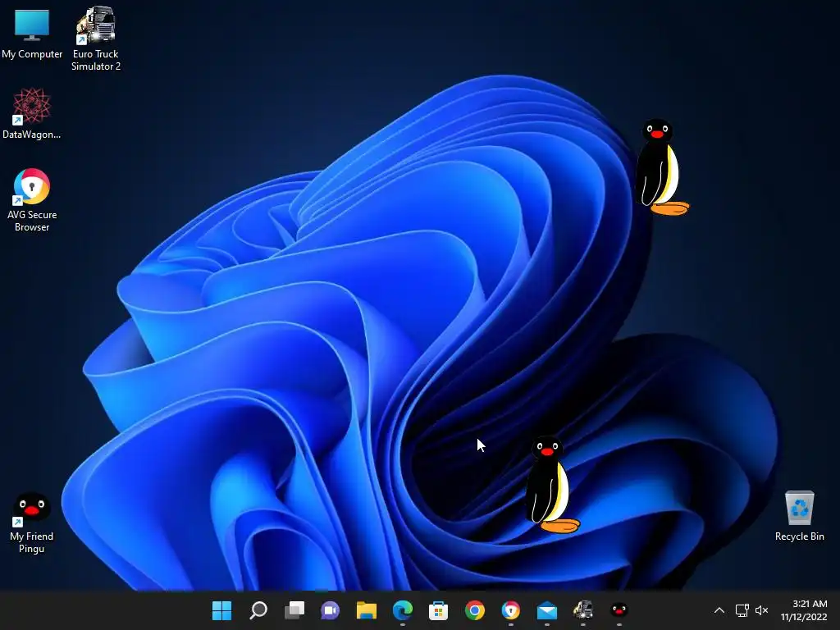The width and height of the screenshot is (840, 630).
Task: Open File Explorer from the taskbar
Action: [x=367, y=610]
